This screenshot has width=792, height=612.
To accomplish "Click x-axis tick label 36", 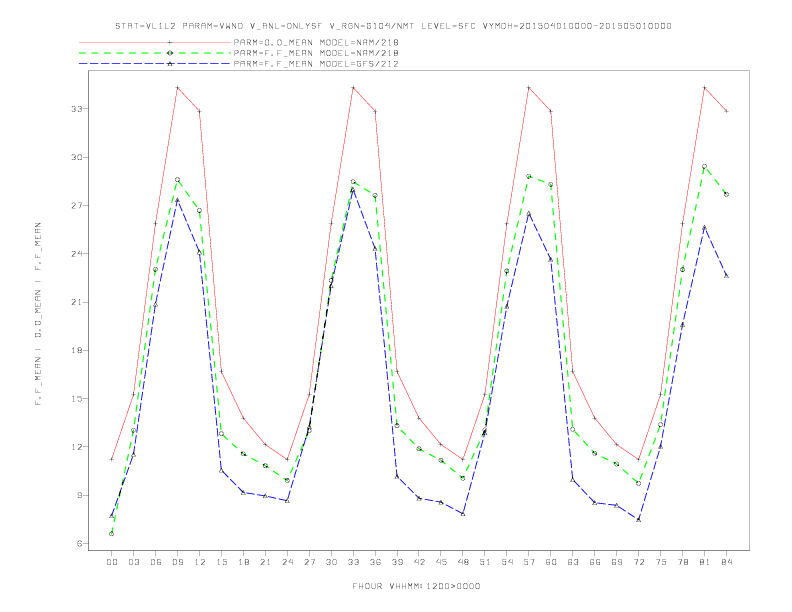I will pos(375,562).
